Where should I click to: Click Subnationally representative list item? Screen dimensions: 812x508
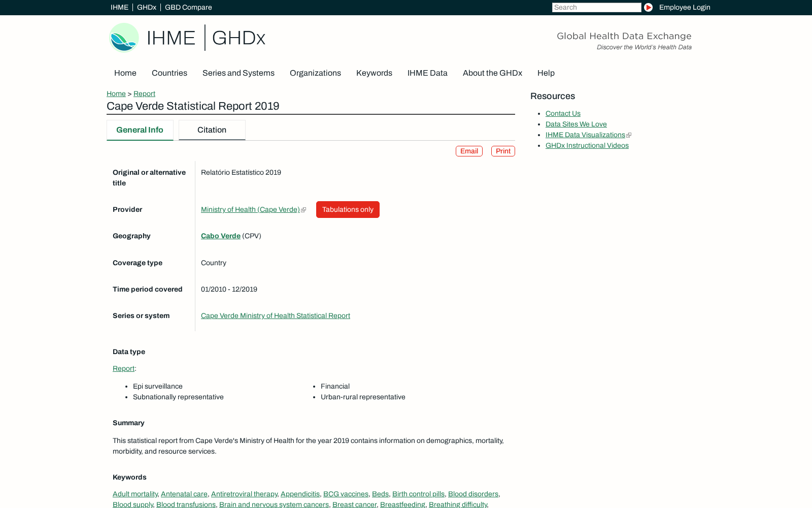[178, 397]
